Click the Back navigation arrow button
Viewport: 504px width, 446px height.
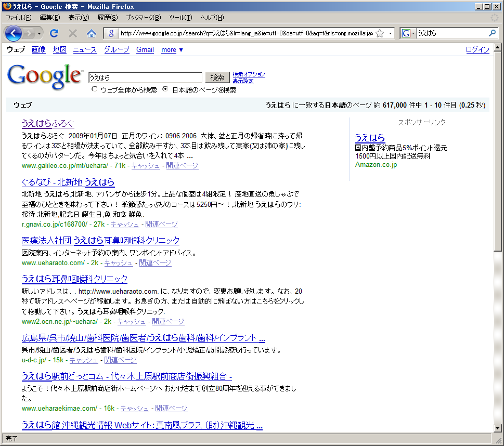coord(13,33)
